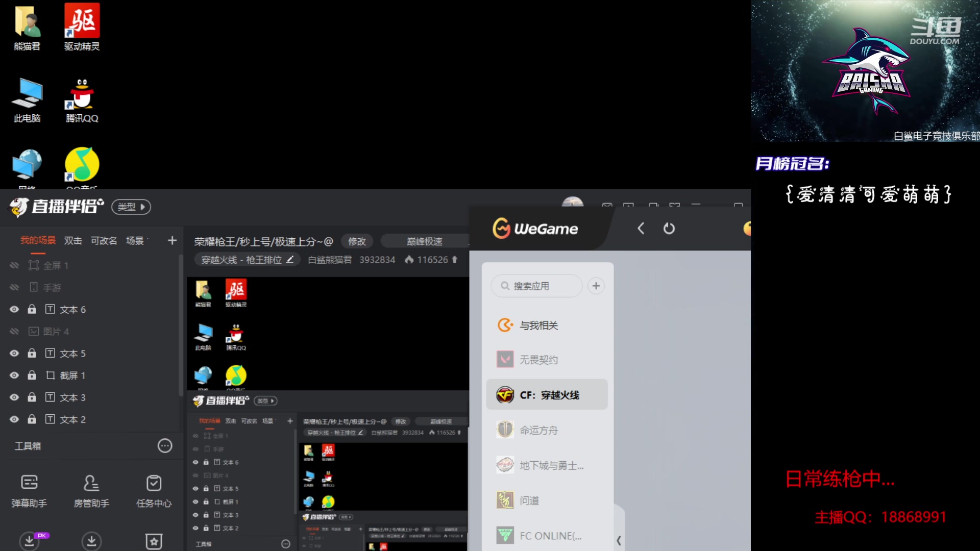
Task: Open the star box tool icon
Action: [x=154, y=541]
